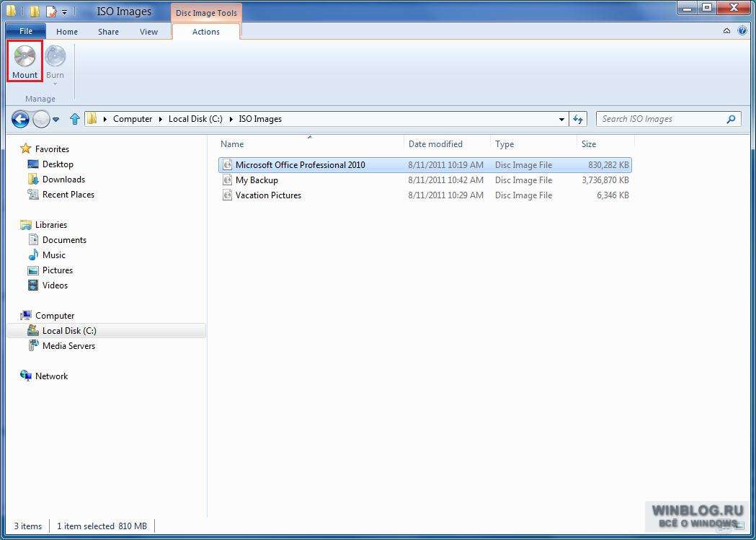This screenshot has width=756, height=540.
Task: Select Computer in navigation pane
Action: click(55, 316)
